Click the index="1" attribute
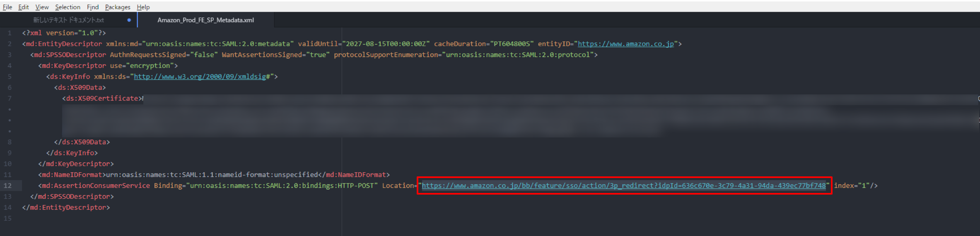The image size is (980, 236). click(x=852, y=185)
